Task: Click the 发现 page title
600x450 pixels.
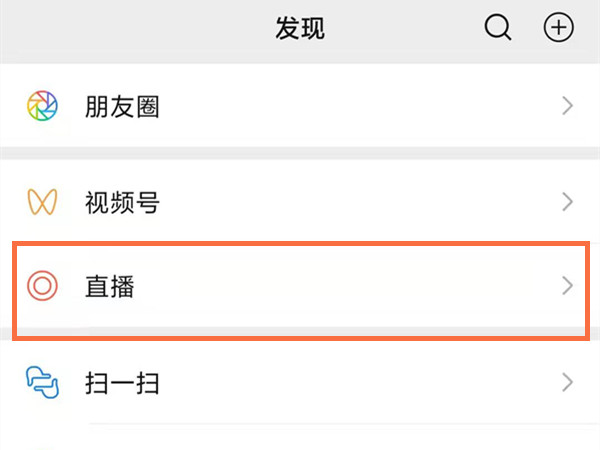Action: 300,29
